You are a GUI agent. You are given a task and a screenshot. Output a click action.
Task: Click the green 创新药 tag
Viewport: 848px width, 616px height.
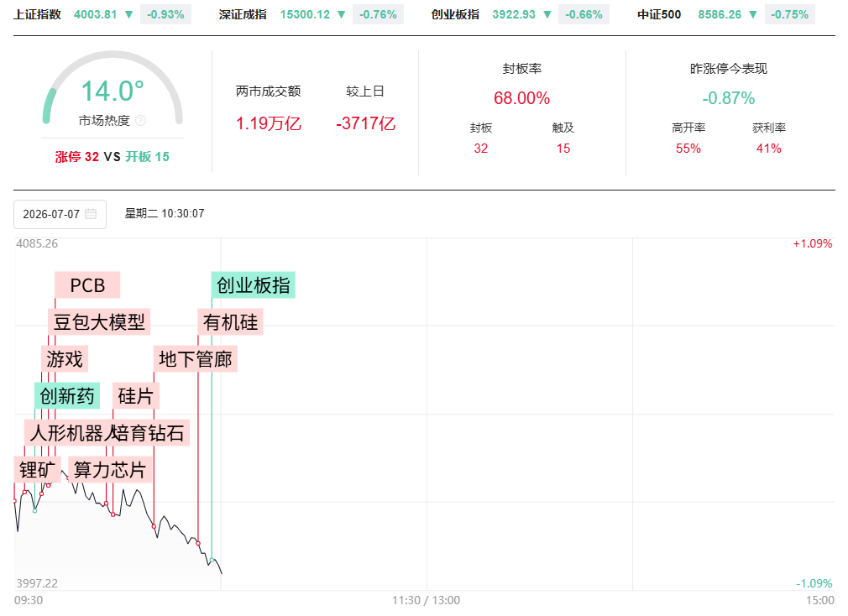(67, 395)
